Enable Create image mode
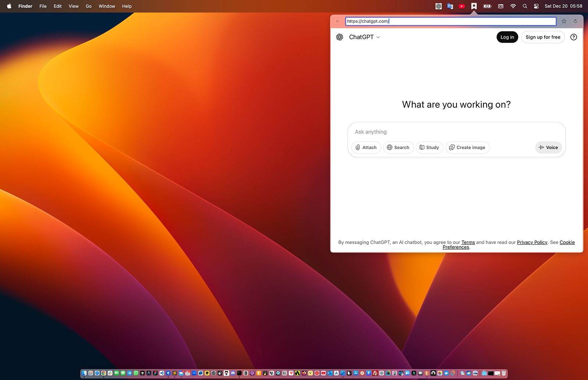The image size is (588, 380). 467,147
